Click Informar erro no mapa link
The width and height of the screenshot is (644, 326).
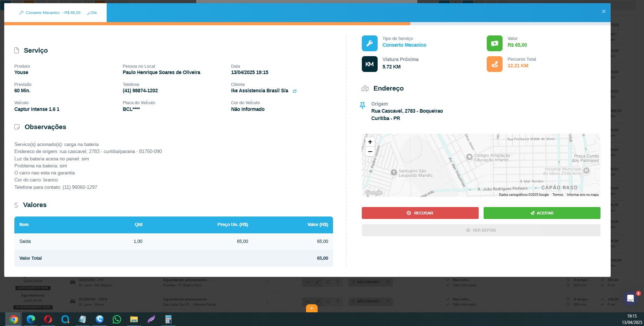583,195
